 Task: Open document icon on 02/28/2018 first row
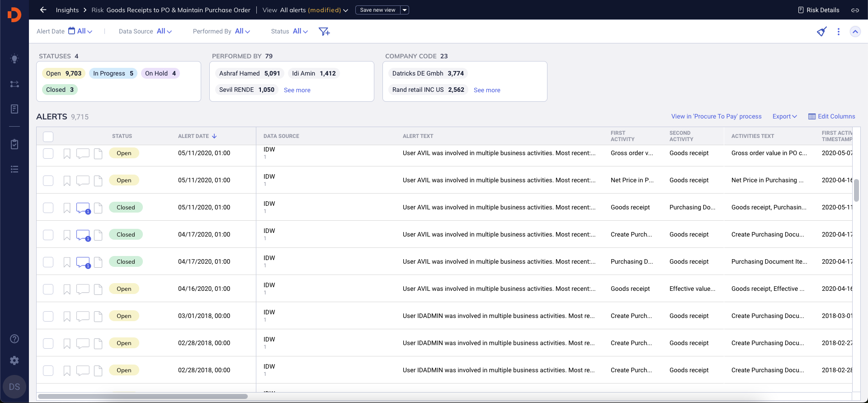click(x=98, y=343)
